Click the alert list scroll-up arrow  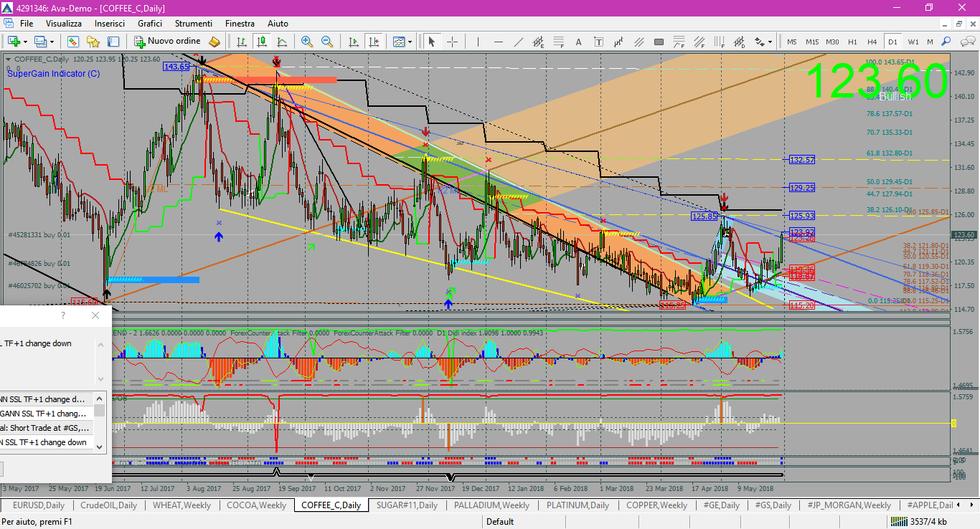[x=100, y=398]
